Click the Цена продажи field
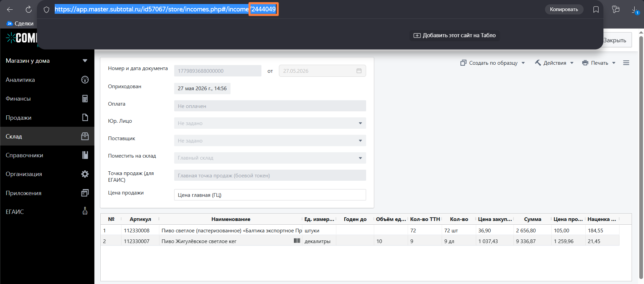644x284 pixels. (x=270, y=195)
